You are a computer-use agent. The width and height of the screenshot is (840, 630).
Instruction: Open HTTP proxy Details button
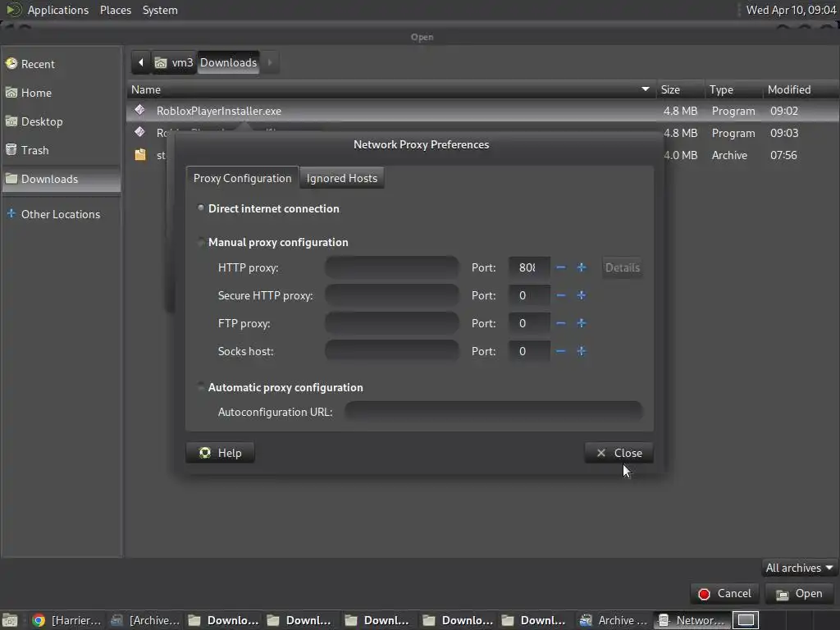click(622, 267)
